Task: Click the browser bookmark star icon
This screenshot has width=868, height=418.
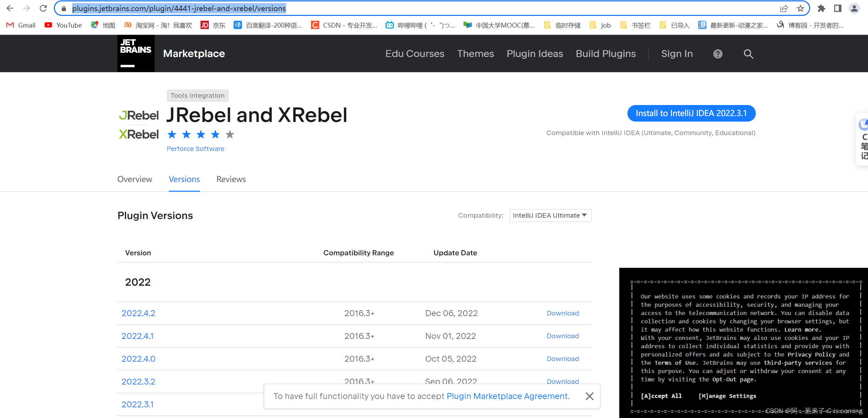Action: 799,8
